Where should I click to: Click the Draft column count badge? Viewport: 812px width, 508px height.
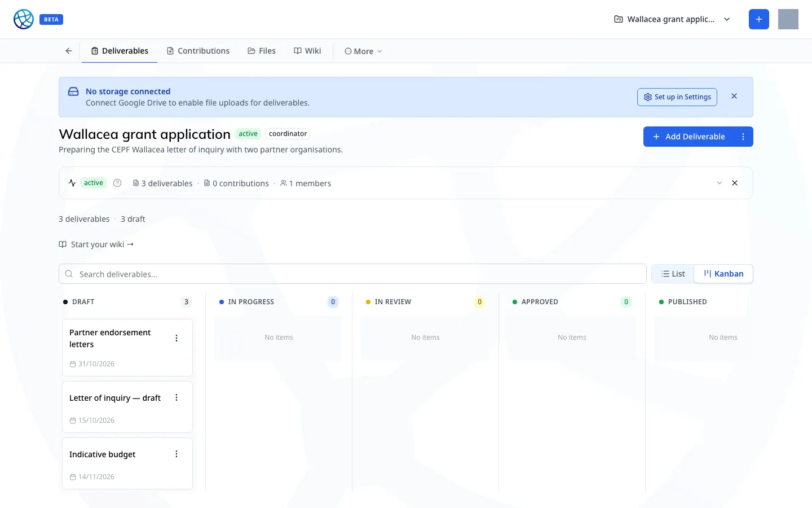pyautogui.click(x=186, y=302)
